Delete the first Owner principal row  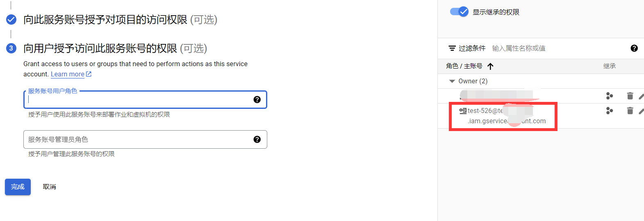click(630, 96)
